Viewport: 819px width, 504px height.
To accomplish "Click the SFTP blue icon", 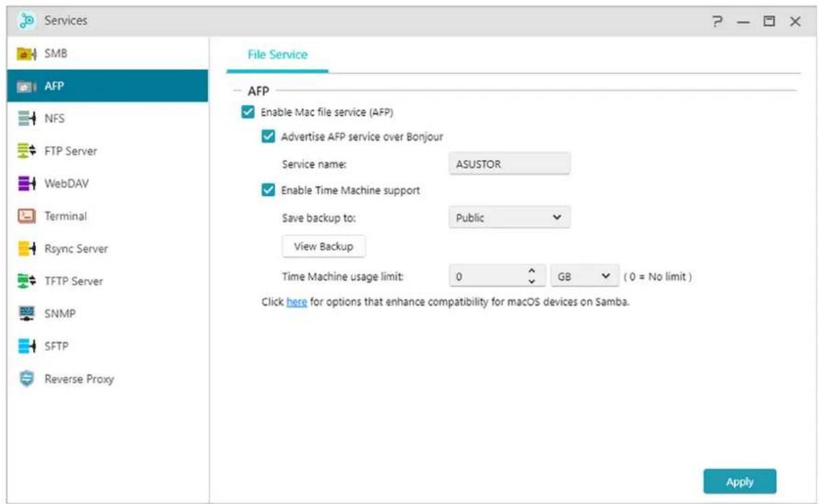I will 26,346.
